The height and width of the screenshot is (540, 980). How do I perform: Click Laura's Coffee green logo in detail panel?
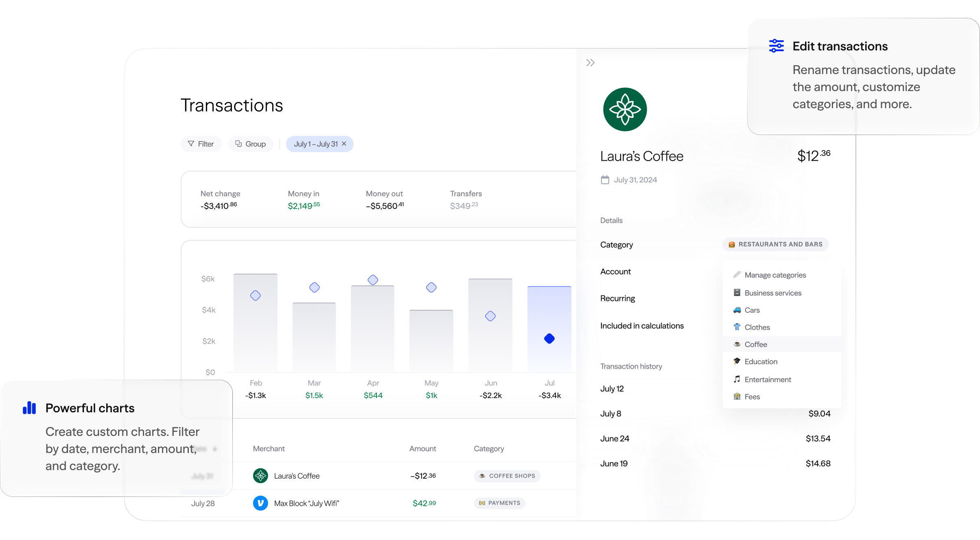point(625,109)
